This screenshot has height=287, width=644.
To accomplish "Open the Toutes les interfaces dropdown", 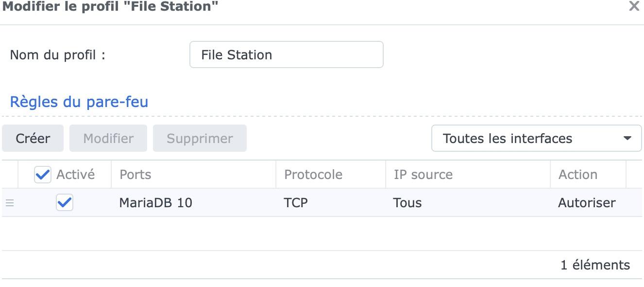I will [536, 138].
